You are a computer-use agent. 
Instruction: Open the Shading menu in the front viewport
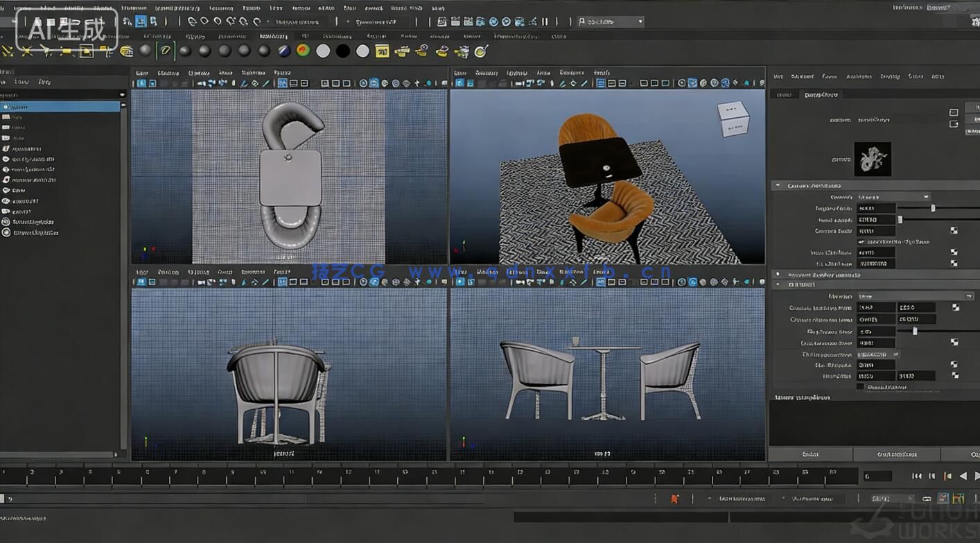(x=168, y=273)
